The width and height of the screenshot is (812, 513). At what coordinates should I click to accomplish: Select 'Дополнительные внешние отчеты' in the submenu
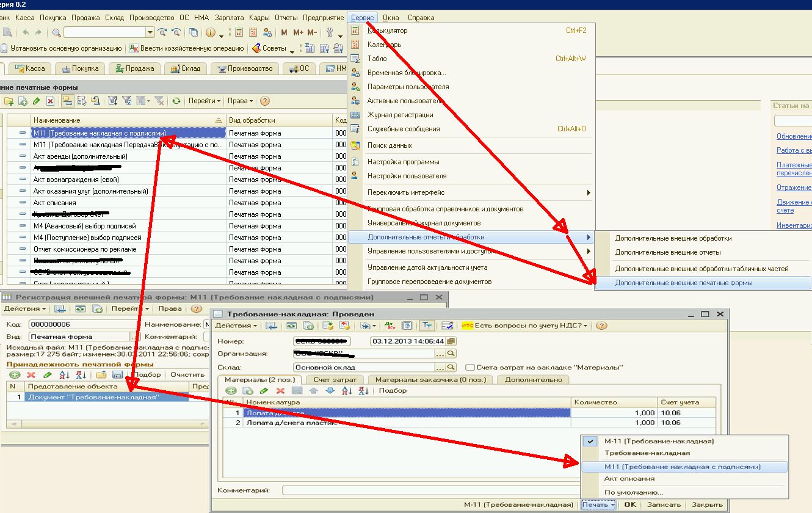(703, 252)
